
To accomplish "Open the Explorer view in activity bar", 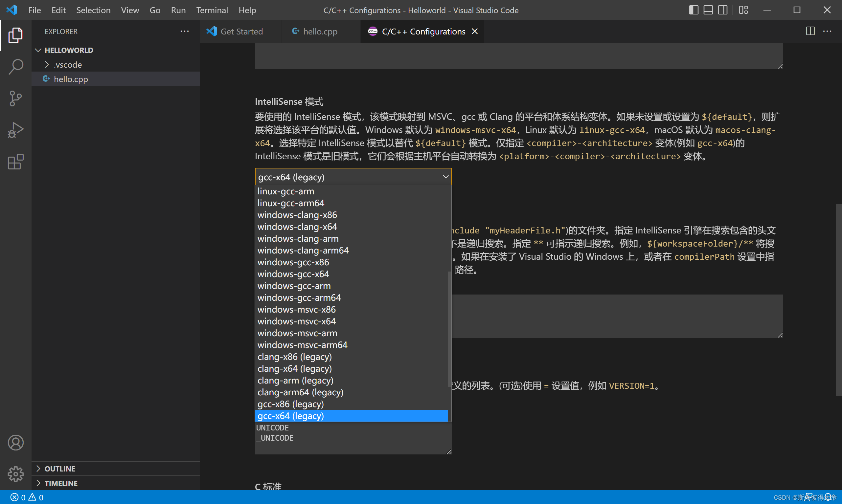I will 16,35.
